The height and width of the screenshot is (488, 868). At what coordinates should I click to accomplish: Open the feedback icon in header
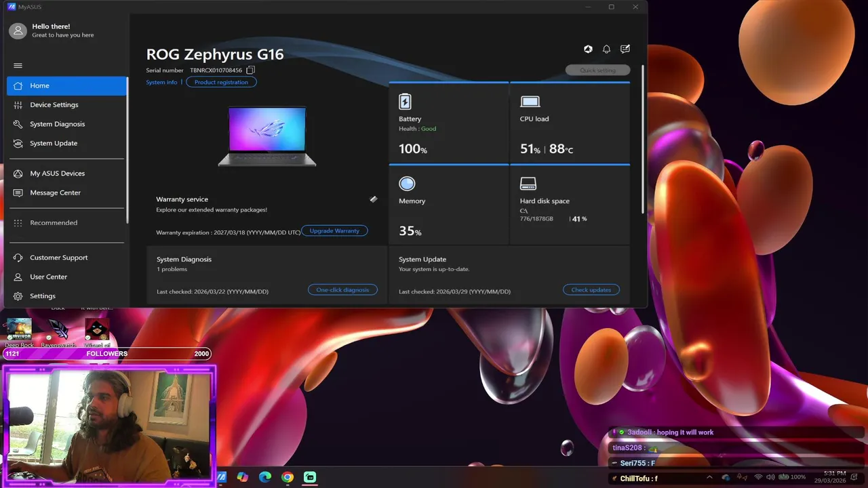[625, 49]
